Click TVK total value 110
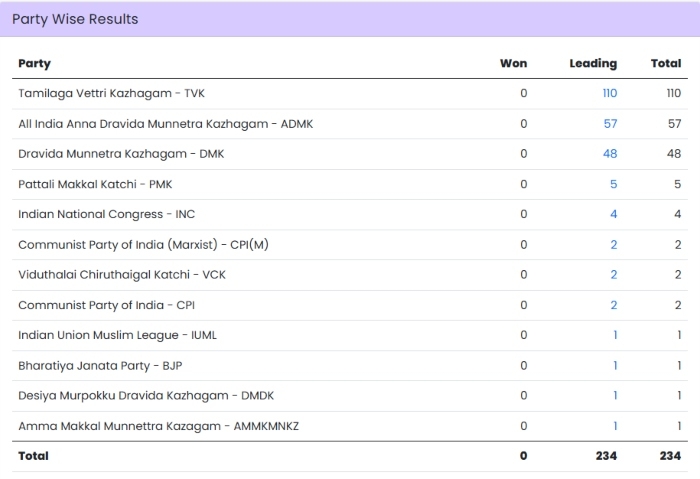This screenshot has width=700, height=479. pos(674,93)
